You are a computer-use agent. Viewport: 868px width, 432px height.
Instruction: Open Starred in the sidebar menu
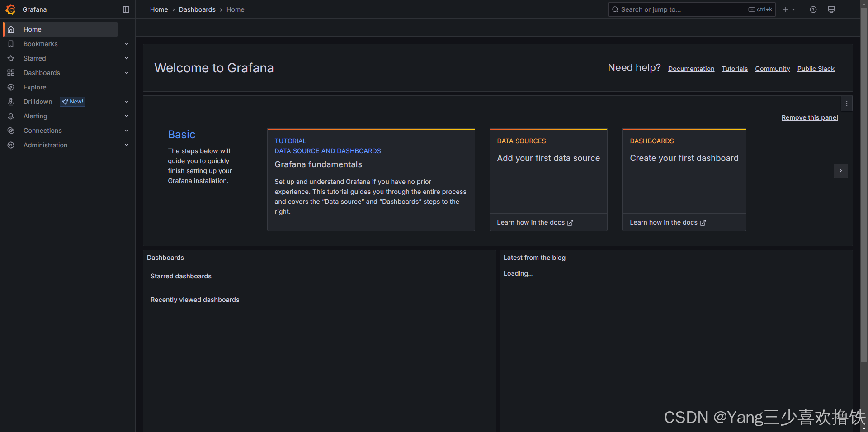[35, 58]
